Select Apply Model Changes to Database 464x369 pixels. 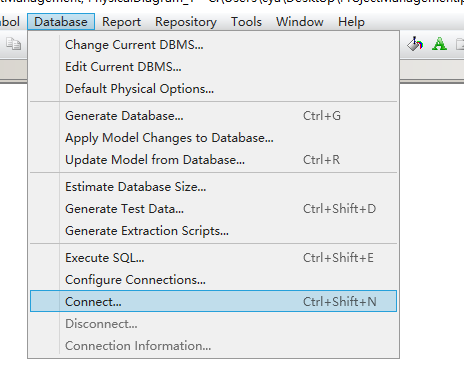point(213,138)
